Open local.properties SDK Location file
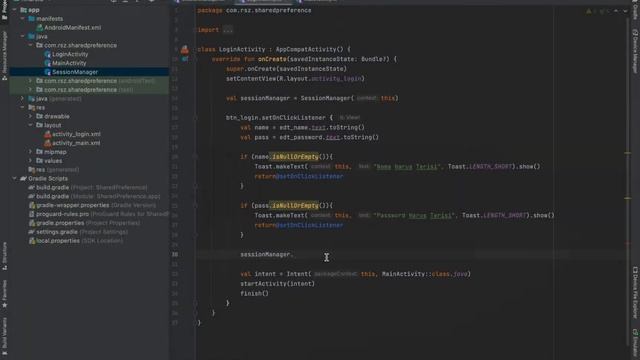Viewport: 640px width, 360px height. (x=80, y=241)
